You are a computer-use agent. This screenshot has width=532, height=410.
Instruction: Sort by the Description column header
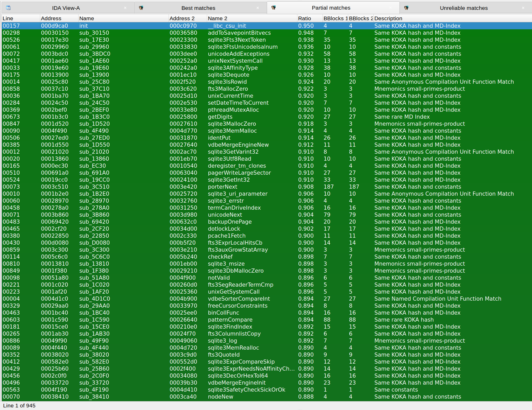click(x=388, y=18)
